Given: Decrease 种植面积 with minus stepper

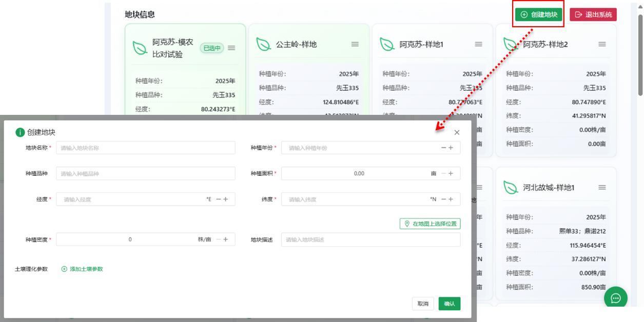Looking at the screenshot, I should 443,173.
